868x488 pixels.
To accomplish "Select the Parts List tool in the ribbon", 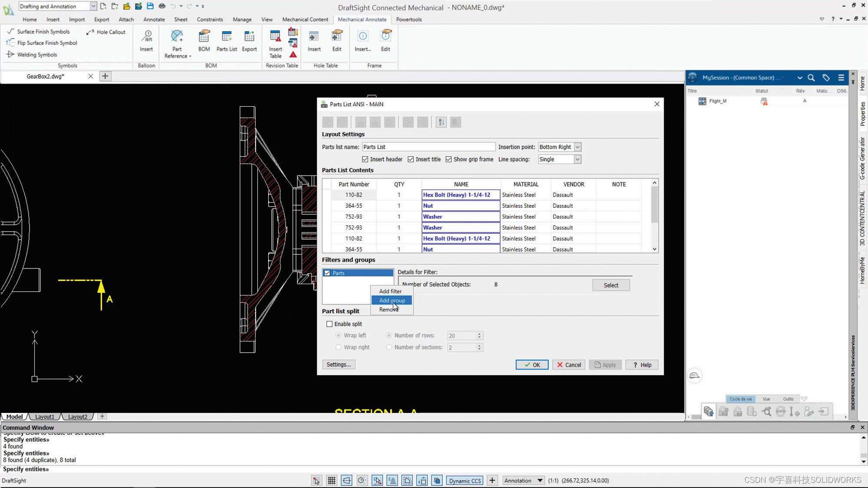I will pyautogui.click(x=226, y=41).
